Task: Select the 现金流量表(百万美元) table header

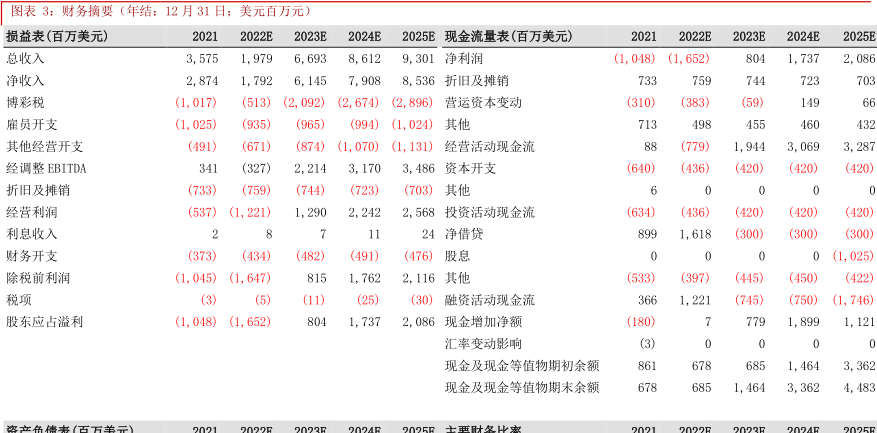Action: coord(509,36)
